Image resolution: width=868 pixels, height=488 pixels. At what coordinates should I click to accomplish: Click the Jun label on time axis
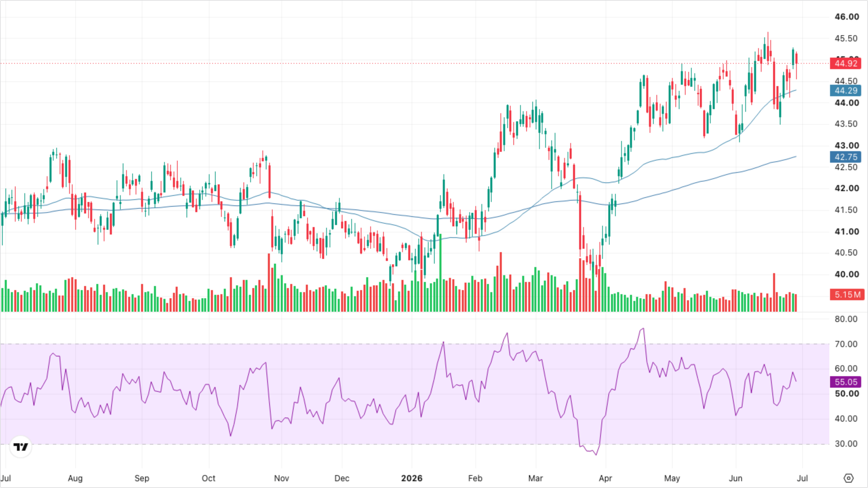736,478
